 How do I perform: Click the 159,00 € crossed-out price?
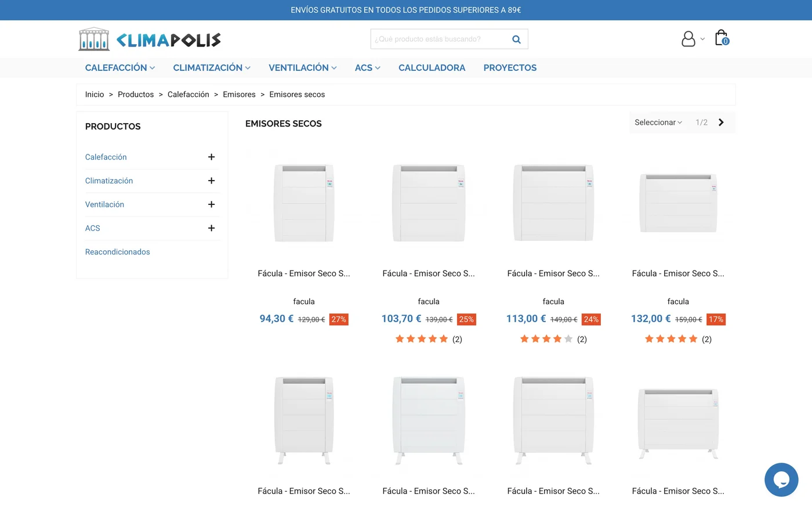coord(688,320)
